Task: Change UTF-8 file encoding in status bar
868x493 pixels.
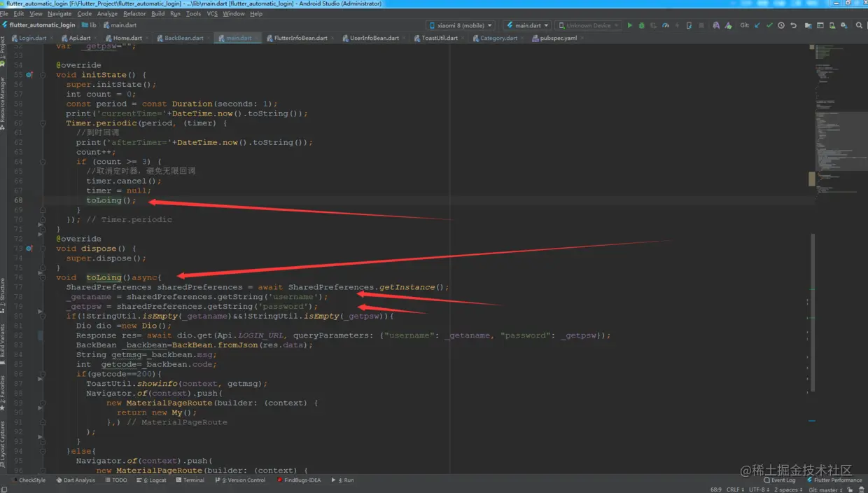Action: (759, 489)
